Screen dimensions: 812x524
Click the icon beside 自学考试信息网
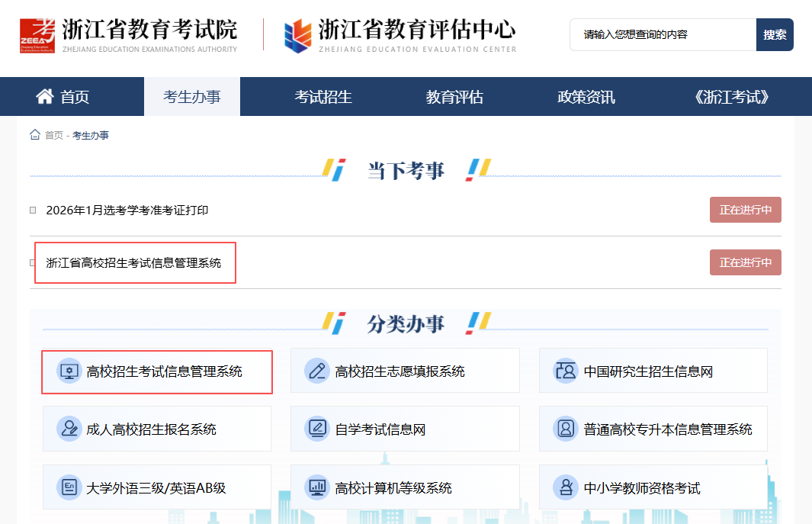tap(316, 429)
